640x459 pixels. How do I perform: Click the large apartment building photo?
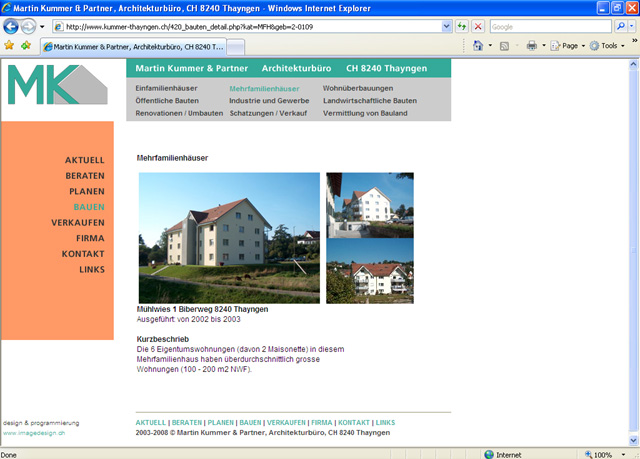point(229,238)
